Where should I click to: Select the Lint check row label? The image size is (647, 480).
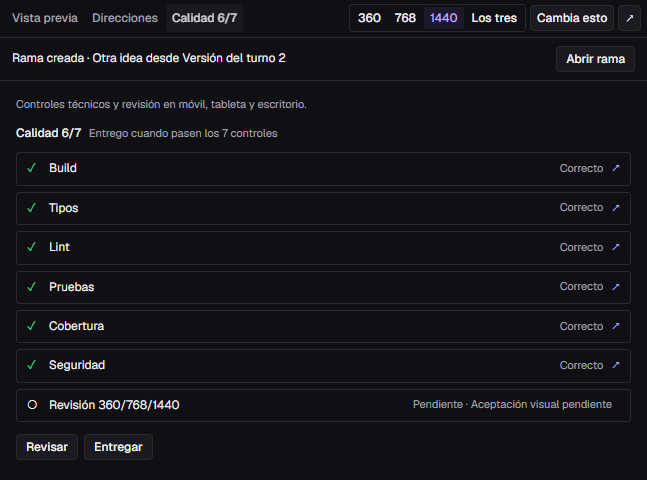(x=59, y=247)
